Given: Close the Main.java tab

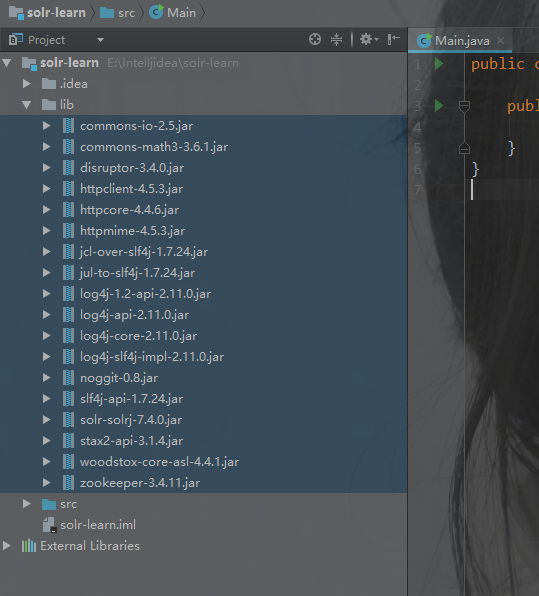Looking at the screenshot, I should (x=501, y=40).
